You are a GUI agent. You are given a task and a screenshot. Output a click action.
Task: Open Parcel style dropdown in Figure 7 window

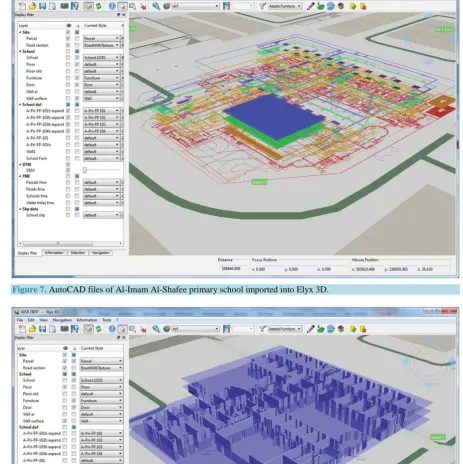pos(101,38)
